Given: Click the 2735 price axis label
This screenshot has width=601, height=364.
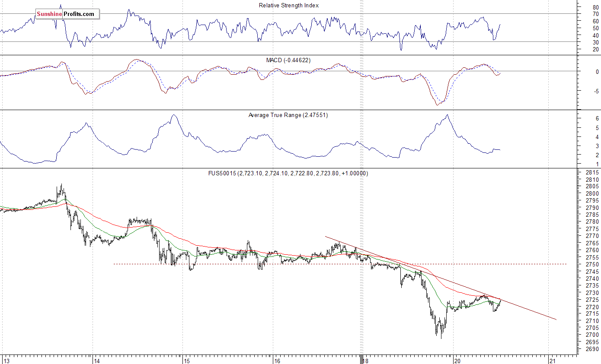Looking at the screenshot, I should click(x=592, y=285).
